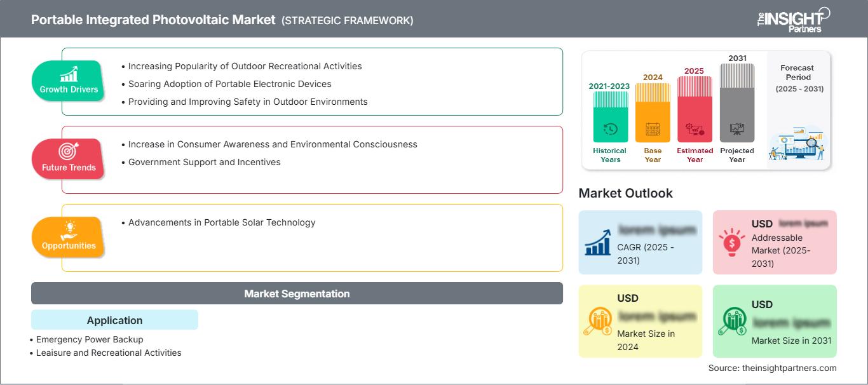The width and height of the screenshot is (868, 385).
Task: Select the Application segment tab
Action: point(114,320)
